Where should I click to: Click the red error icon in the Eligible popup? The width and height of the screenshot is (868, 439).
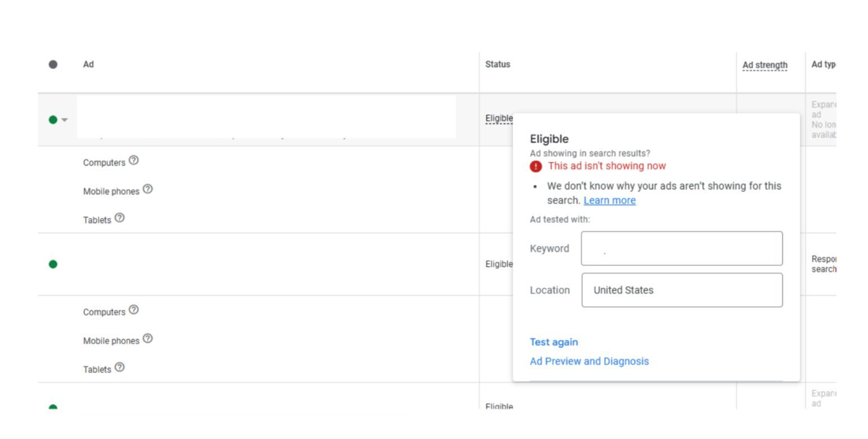tap(536, 167)
